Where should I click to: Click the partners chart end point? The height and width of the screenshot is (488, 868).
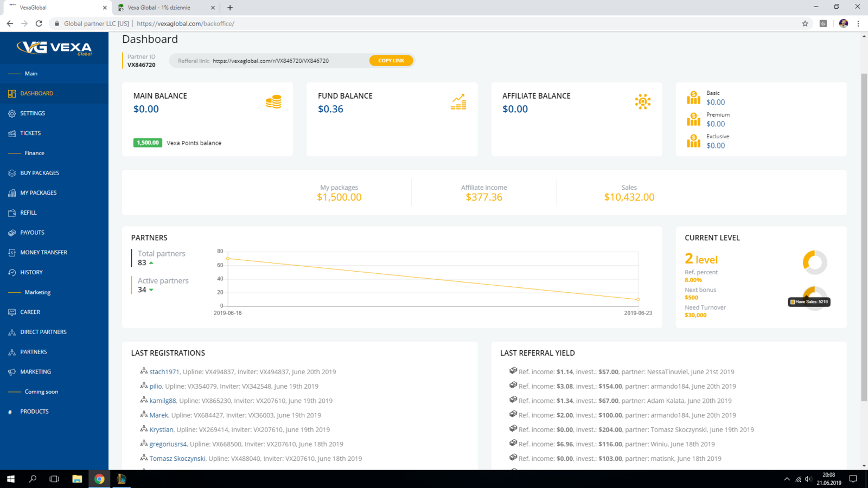[638, 299]
